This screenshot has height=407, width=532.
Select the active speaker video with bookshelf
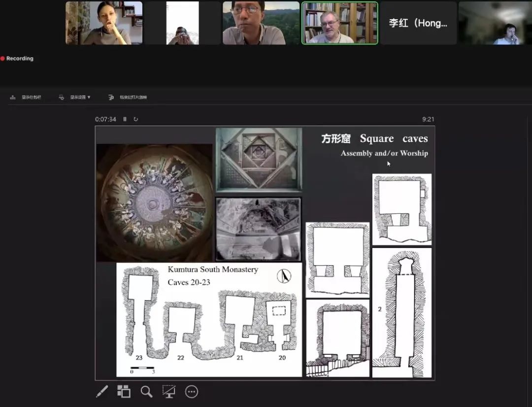click(x=340, y=23)
